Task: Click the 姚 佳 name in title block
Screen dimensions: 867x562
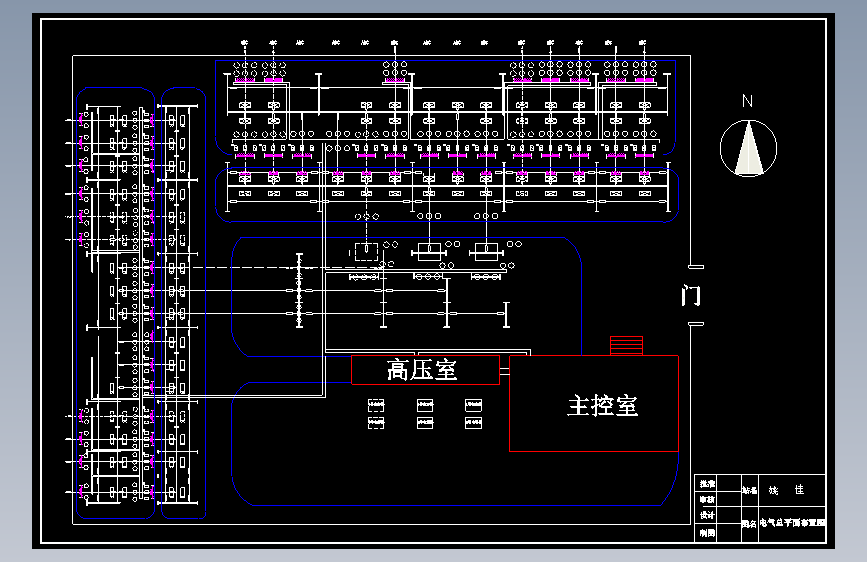Action: tap(786, 490)
